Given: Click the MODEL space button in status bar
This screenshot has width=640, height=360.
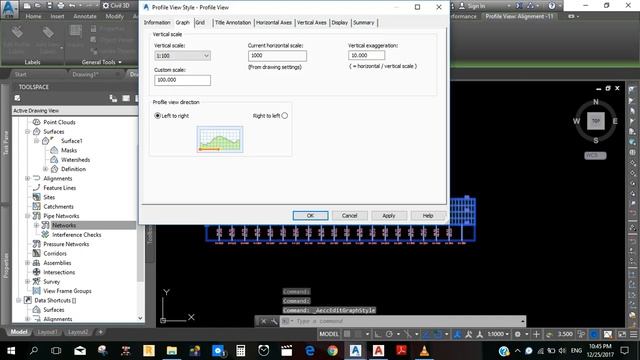Looking at the screenshot, I should (329, 334).
